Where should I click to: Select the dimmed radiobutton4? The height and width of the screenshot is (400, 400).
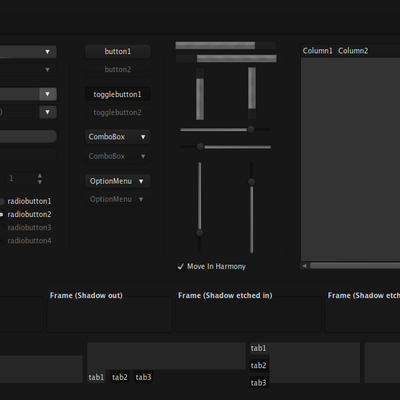coord(26,241)
